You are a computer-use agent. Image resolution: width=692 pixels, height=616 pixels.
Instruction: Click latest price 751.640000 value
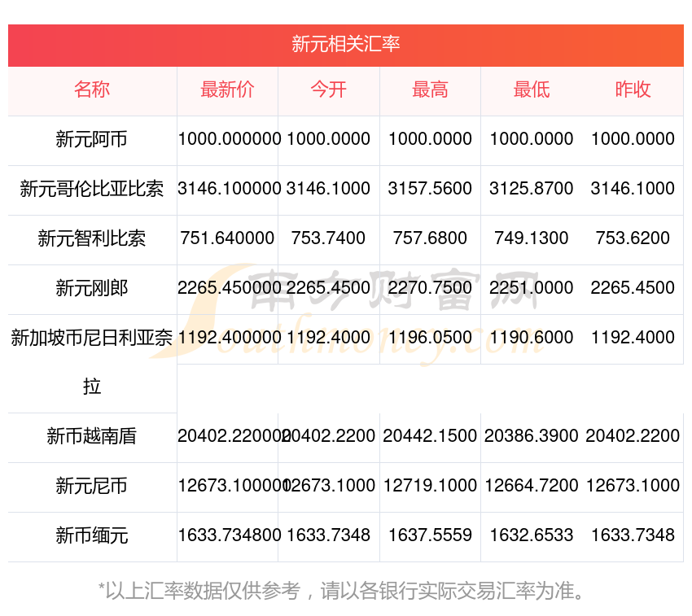click(x=227, y=238)
